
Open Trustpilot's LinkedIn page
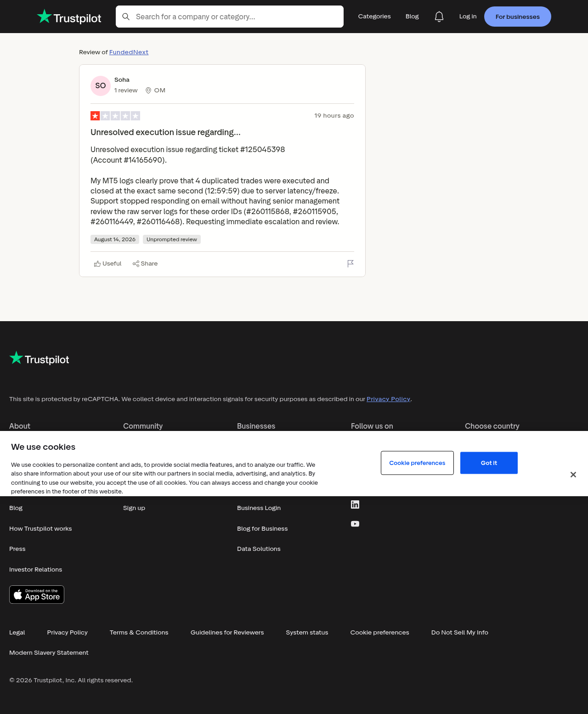point(355,504)
